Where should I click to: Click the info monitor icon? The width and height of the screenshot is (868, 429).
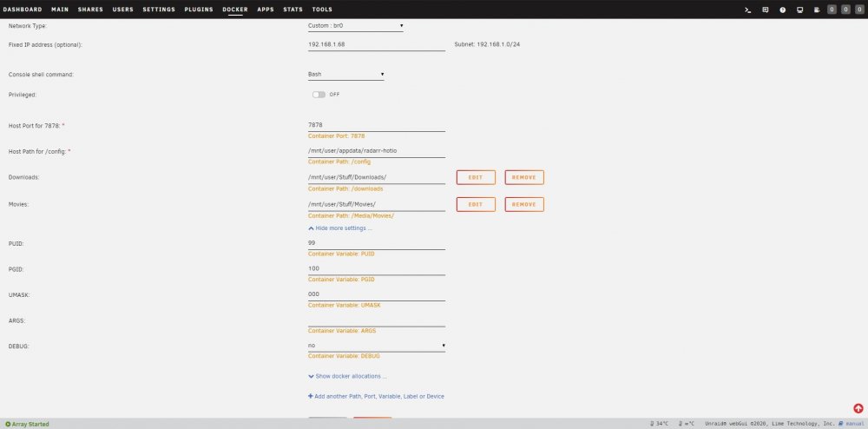tap(800, 10)
